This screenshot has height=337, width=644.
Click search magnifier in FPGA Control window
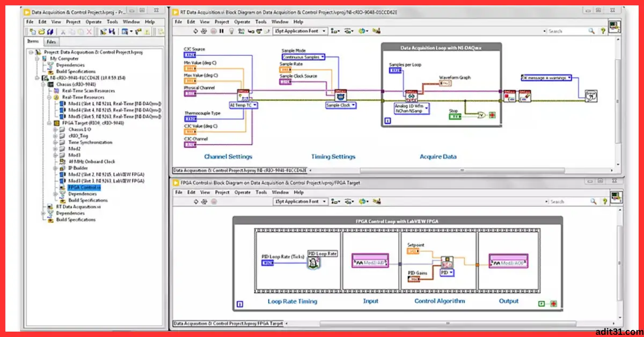(593, 202)
